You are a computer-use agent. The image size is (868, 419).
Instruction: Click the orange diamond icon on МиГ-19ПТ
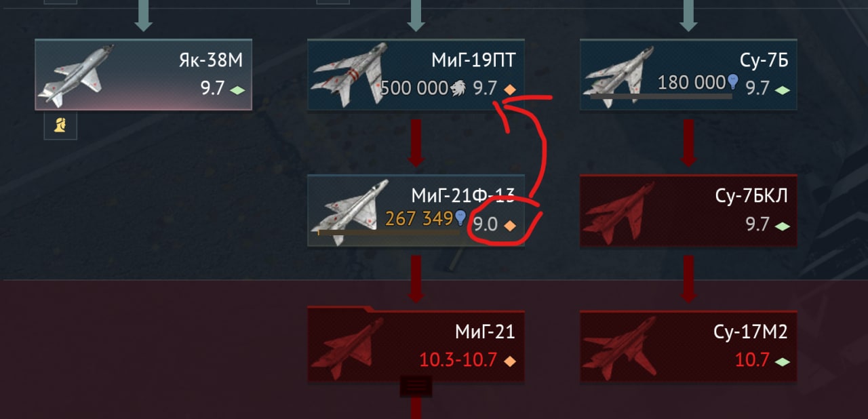pyautogui.click(x=510, y=89)
